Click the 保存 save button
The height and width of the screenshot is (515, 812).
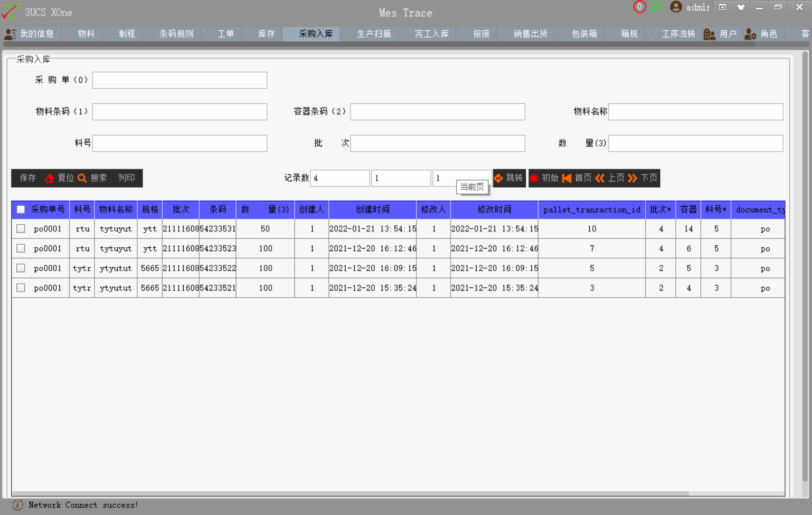point(27,178)
